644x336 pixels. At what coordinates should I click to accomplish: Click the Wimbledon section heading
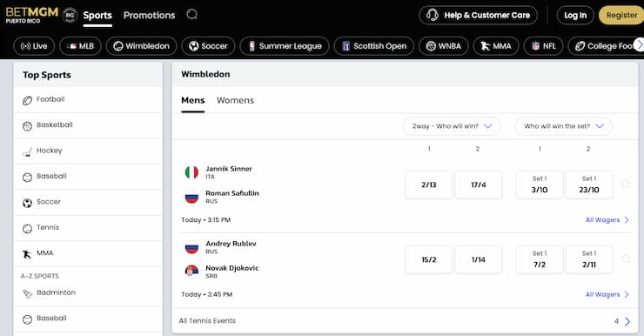(205, 74)
